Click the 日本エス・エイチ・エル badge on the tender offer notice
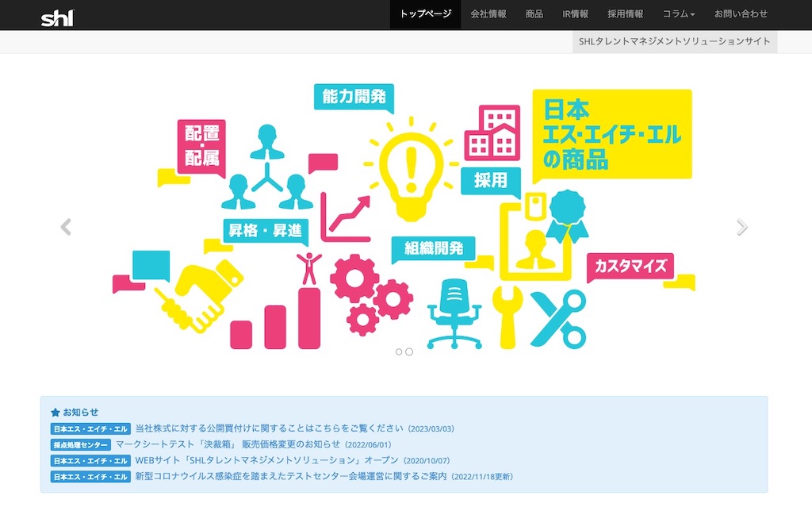Image resolution: width=812 pixels, height=507 pixels. tap(90, 428)
